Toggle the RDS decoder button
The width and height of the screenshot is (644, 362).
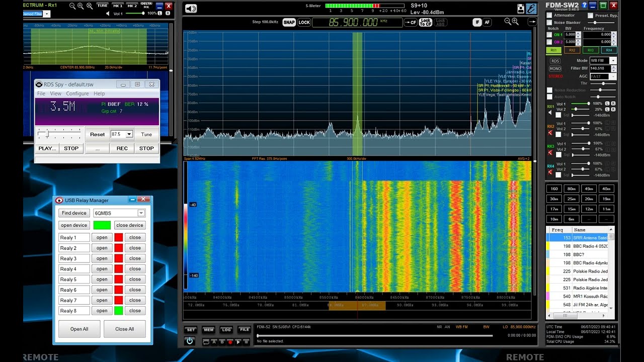pyautogui.click(x=555, y=61)
